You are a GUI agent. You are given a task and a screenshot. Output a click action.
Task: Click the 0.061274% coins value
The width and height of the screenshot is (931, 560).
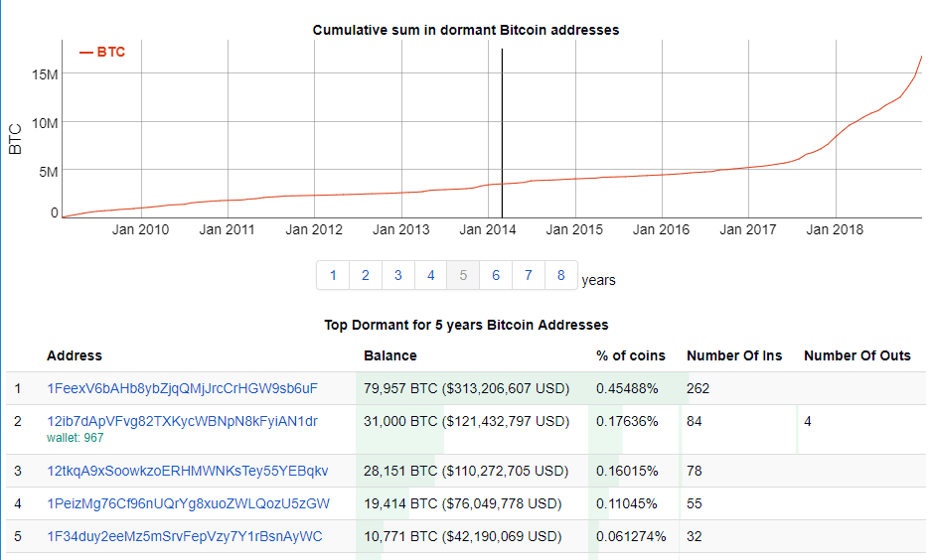click(631, 536)
